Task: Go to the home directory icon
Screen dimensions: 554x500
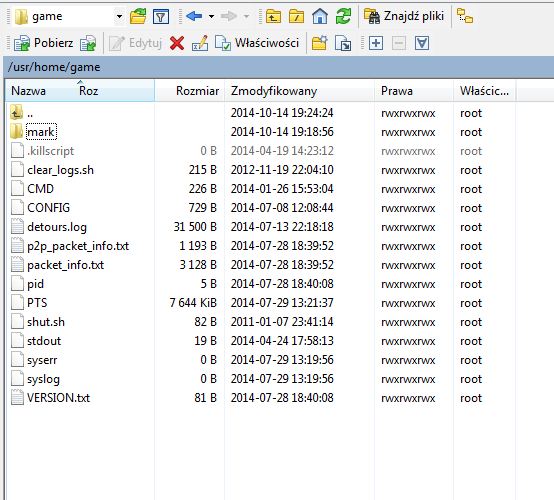Action: pos(320,16)
